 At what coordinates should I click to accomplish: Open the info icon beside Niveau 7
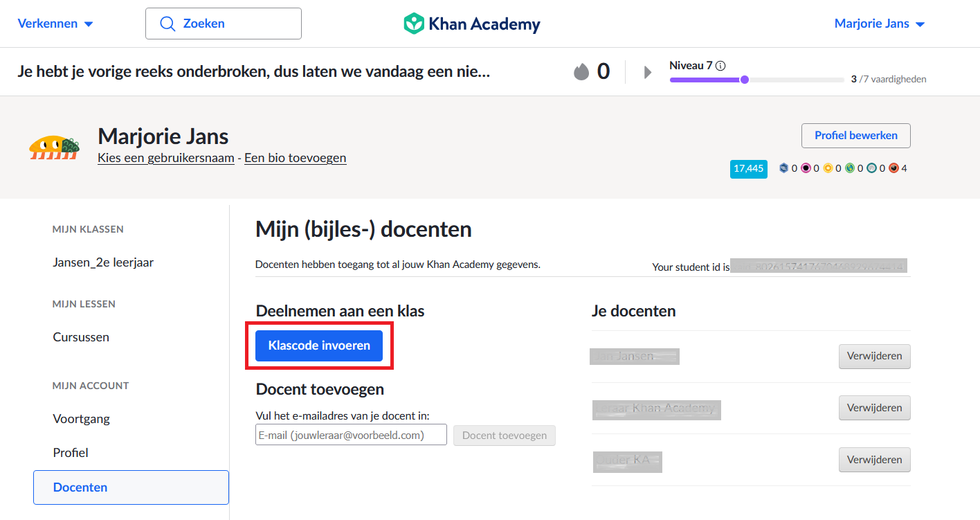click(720, 66)
